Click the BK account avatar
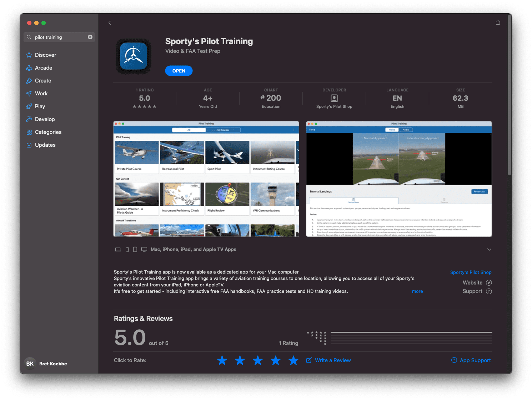The width and height of the screenshot is (532, 400). 30,364
